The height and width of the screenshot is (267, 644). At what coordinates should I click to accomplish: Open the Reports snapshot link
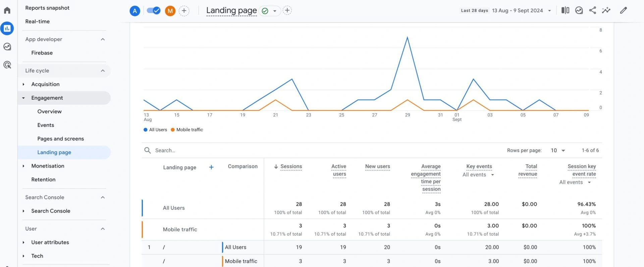47,8
